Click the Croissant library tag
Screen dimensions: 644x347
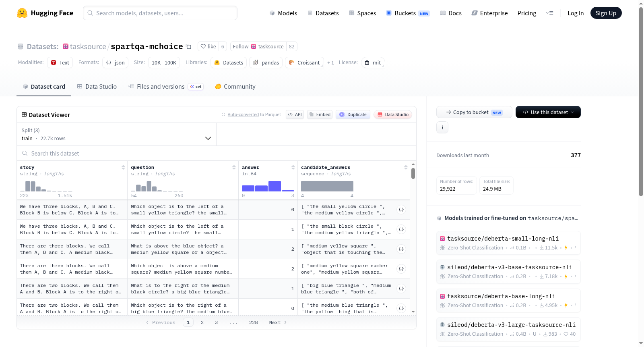(x=304, y=62)
